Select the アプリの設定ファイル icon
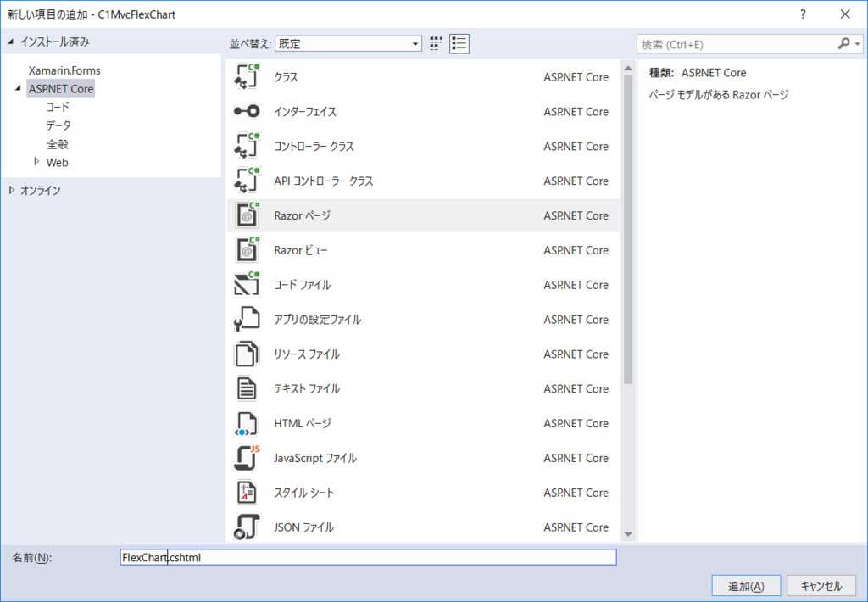Image resolution: width=868 pixels, height=602 pixels. click(x=247, y=319)
